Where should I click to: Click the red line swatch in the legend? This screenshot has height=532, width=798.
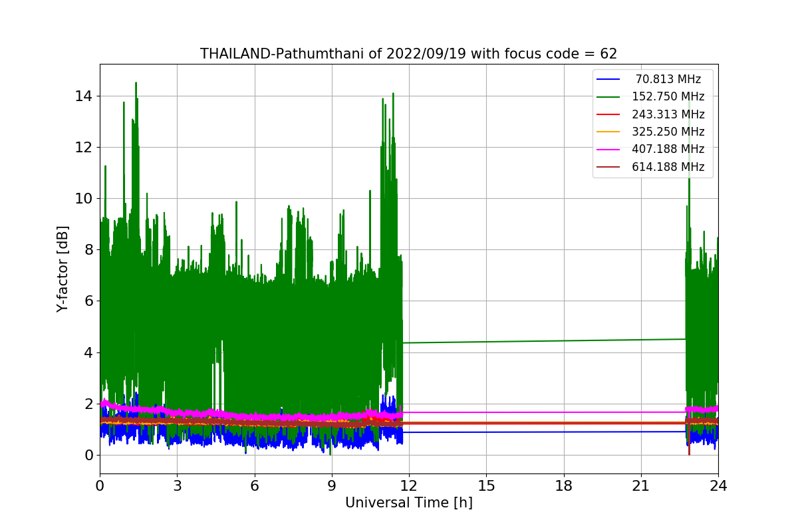608,114
